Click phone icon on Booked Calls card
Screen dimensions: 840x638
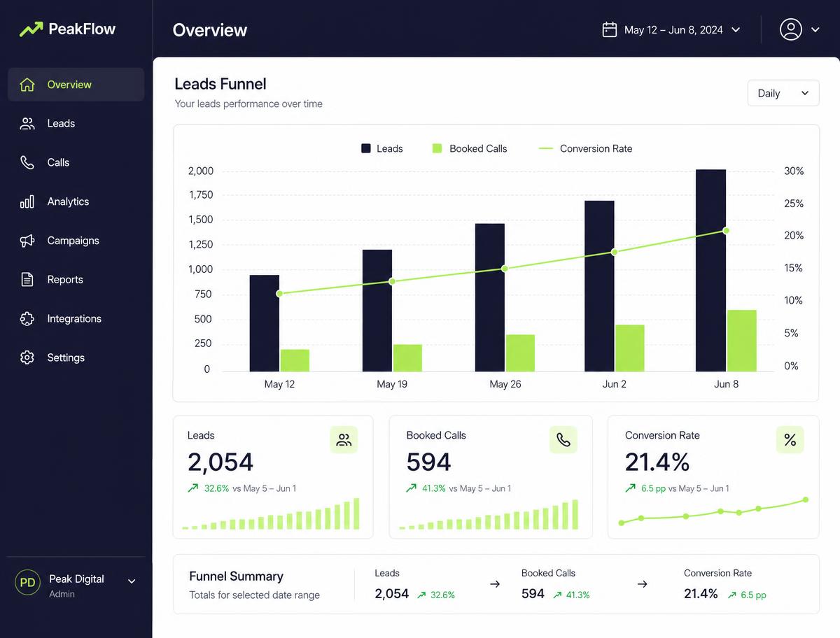point(563,440)
